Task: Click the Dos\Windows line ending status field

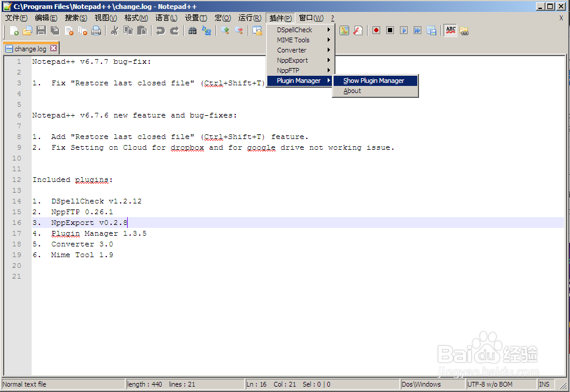Action: 433,384
